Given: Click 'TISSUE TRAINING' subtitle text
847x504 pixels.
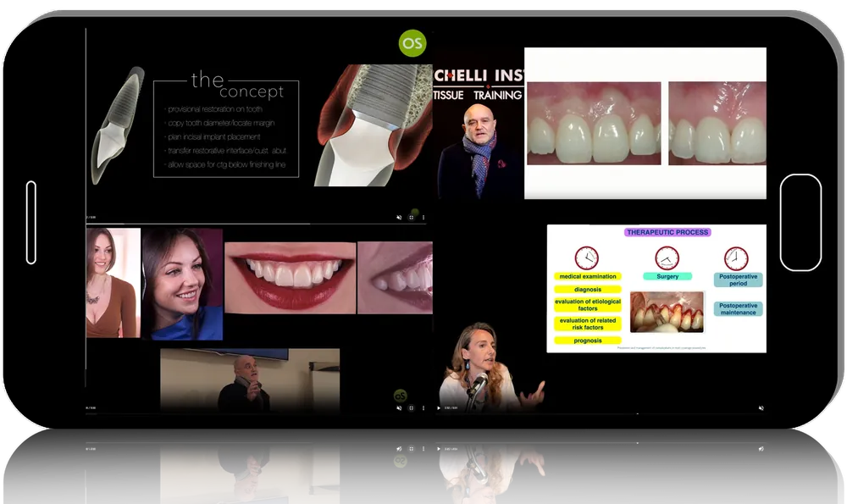Looking at the screenshot, I should click(478, 95).
